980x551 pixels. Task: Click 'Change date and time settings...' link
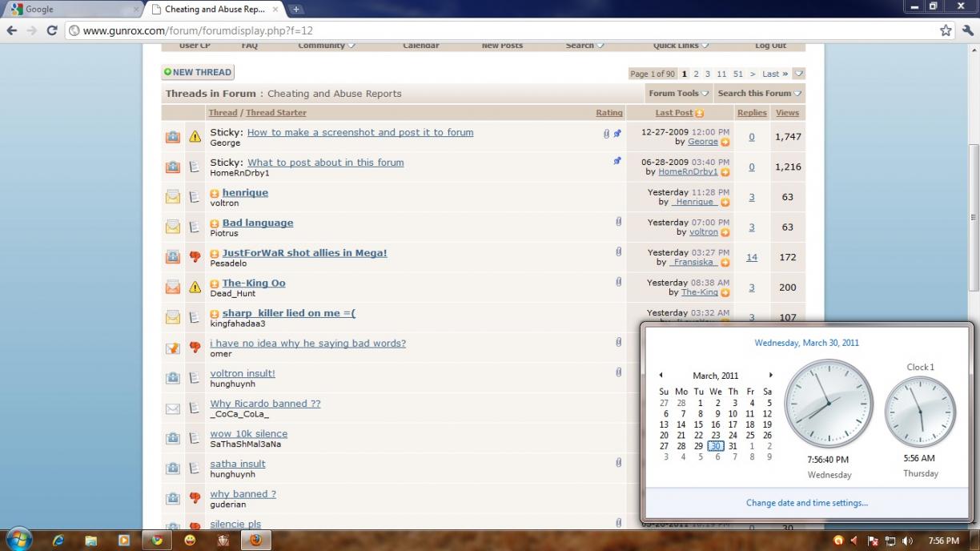coord(806,503)
